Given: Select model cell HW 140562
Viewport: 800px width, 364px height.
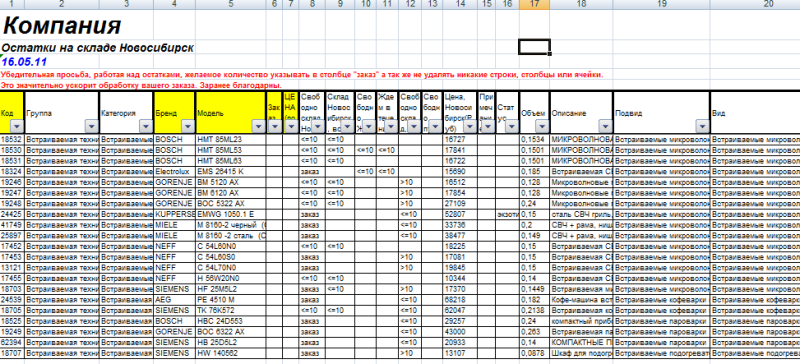Looking at the screenshot, I should pyautogui.click(x=231, y=353).
